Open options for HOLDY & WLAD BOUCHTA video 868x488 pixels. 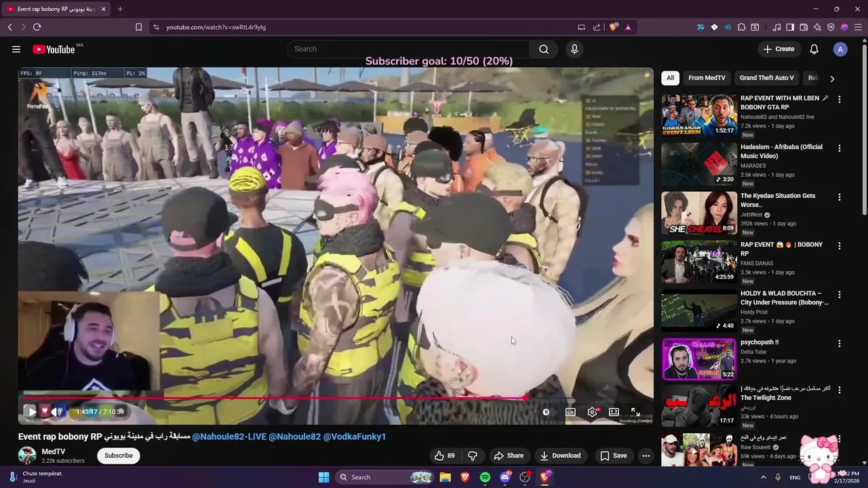pyautogui.click(x=840, y=295)
